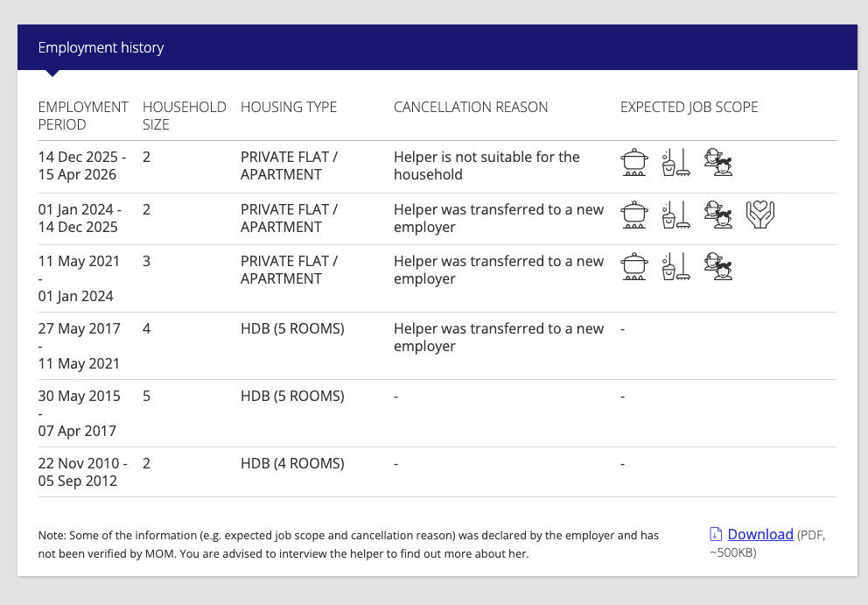Click childcare icon in Jan 2024 row
Image resolution: width=868 pixels, height=605 pixels.
[x=718, y=215]
